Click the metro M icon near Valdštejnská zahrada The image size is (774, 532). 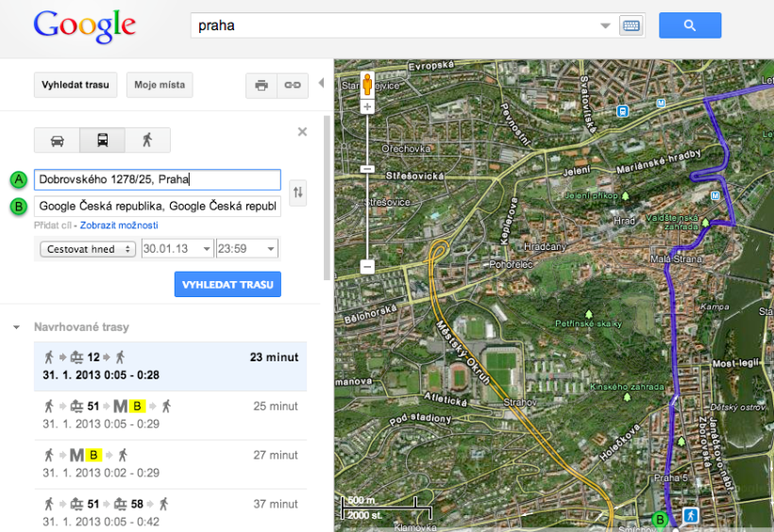(x=715, y=196)
